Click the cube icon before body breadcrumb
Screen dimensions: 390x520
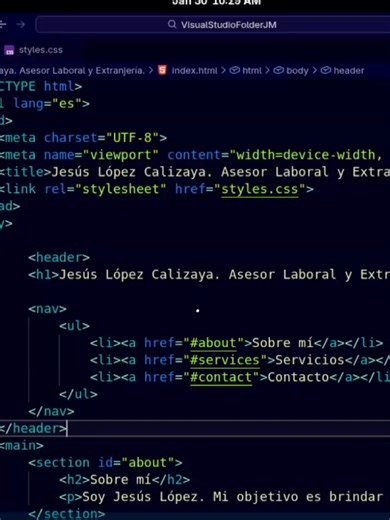tap(279, 70)
